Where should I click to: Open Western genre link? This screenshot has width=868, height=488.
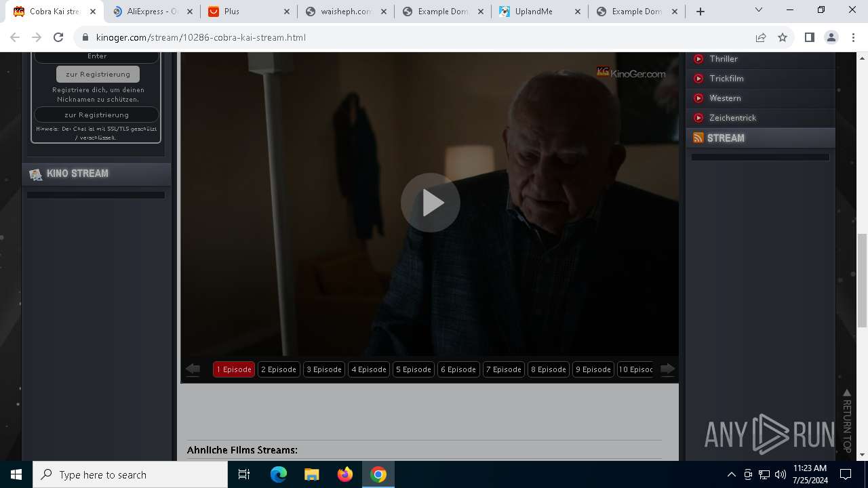[725, 98]
